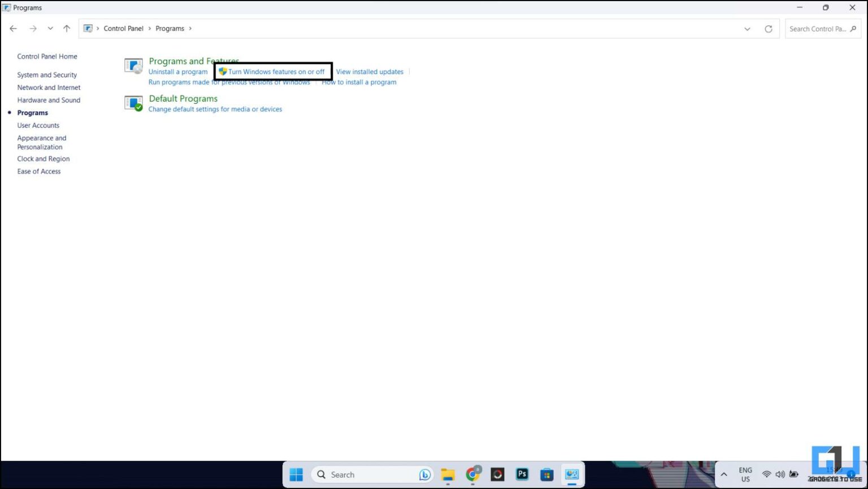Select Hardware and Sound in the sidebar
868x489 pixels.
[x=49, y=100]
